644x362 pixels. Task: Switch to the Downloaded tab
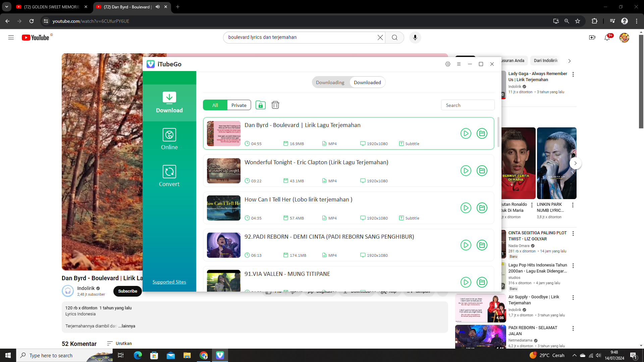(x=367, y=82)
